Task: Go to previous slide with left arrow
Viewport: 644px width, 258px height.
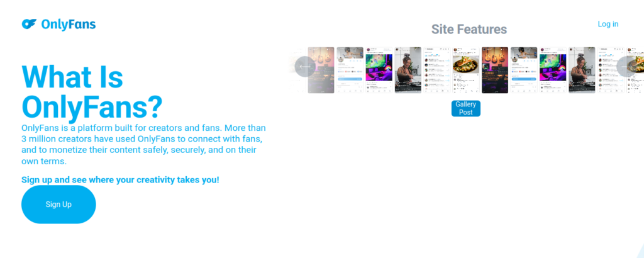Action: click(x=305, y=67)
